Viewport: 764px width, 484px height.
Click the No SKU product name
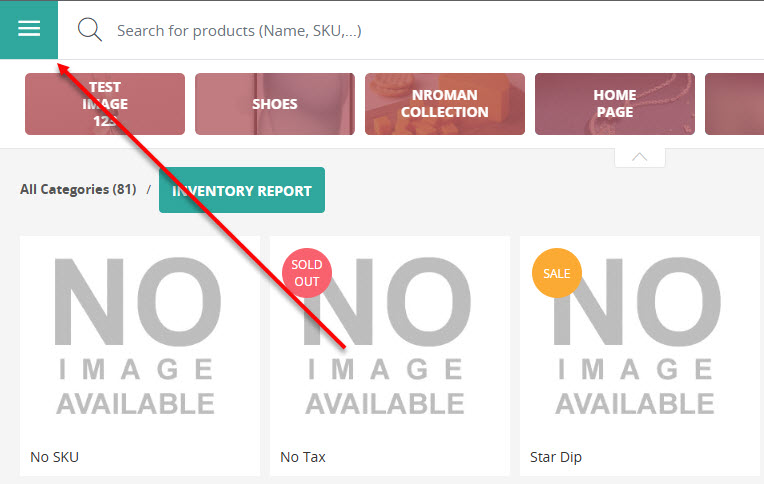tap(55, 457)
